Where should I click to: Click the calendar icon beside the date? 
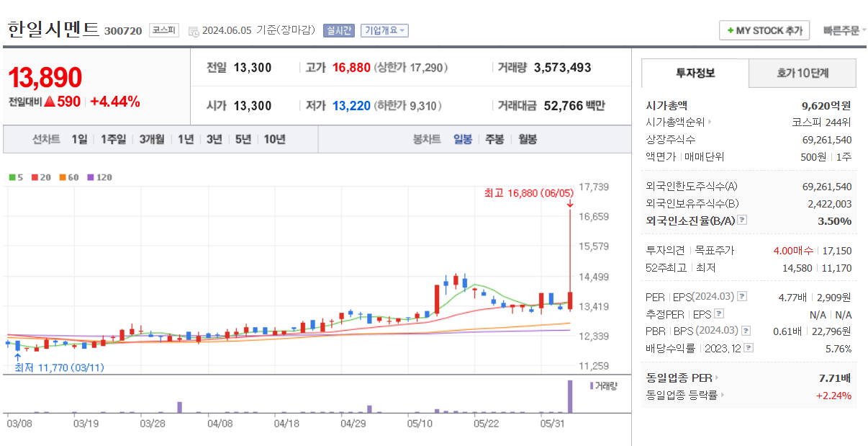[193, 31]
